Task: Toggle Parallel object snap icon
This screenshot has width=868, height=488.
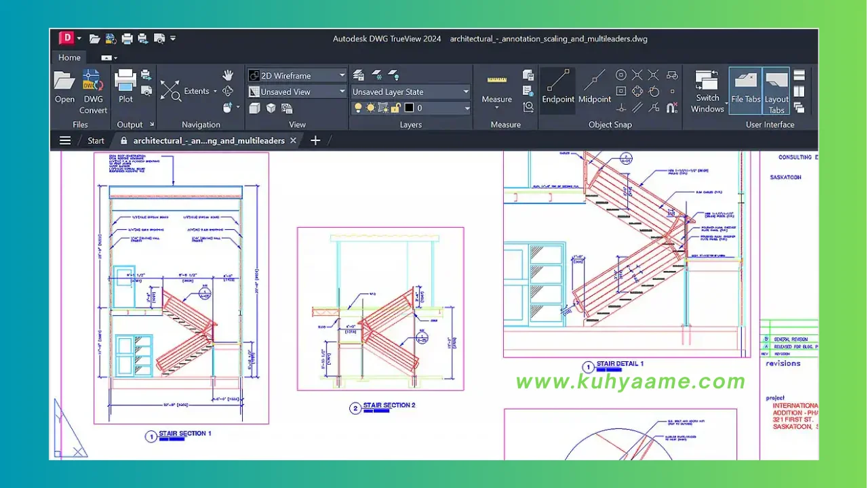Action: click(637, 107)
